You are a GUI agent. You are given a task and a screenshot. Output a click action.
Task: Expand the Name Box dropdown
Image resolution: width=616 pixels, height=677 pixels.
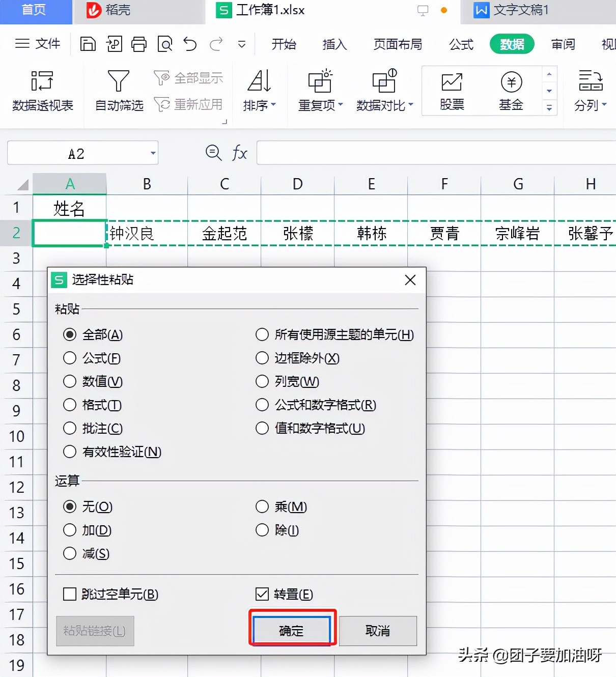click(153, 153)
